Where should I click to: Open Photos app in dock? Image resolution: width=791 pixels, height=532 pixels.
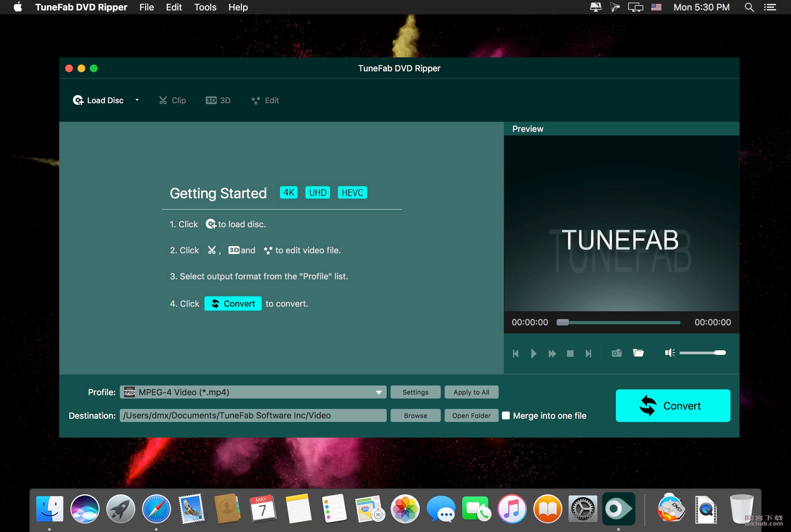point(405,509)
